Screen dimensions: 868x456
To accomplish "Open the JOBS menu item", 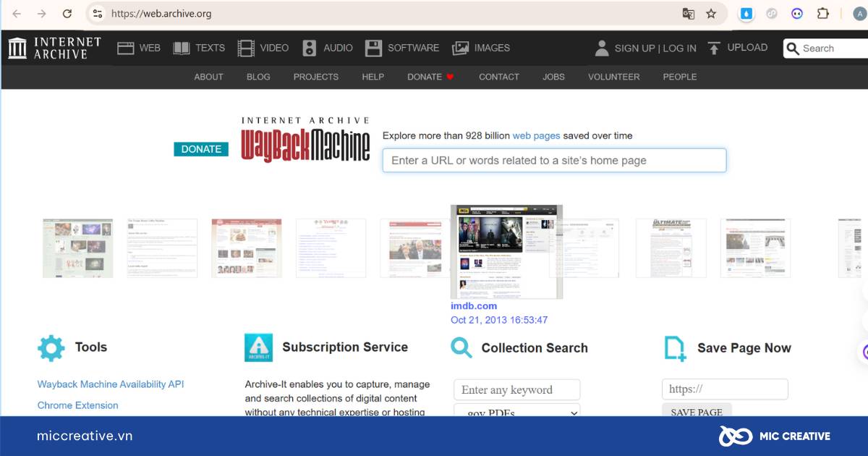I will click(x=554, y=77).
